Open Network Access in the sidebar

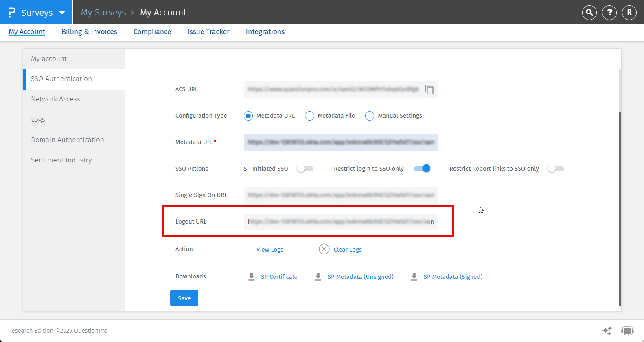point(55,99)
